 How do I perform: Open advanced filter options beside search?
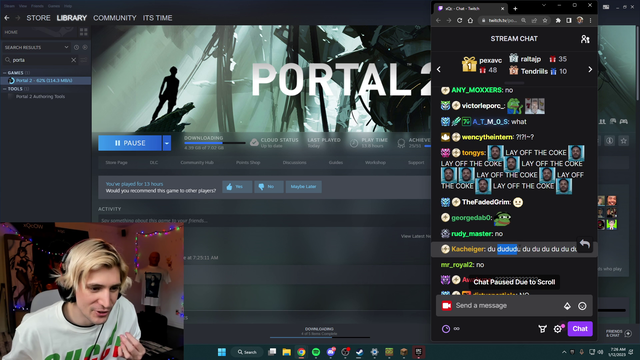coord(84,60)
